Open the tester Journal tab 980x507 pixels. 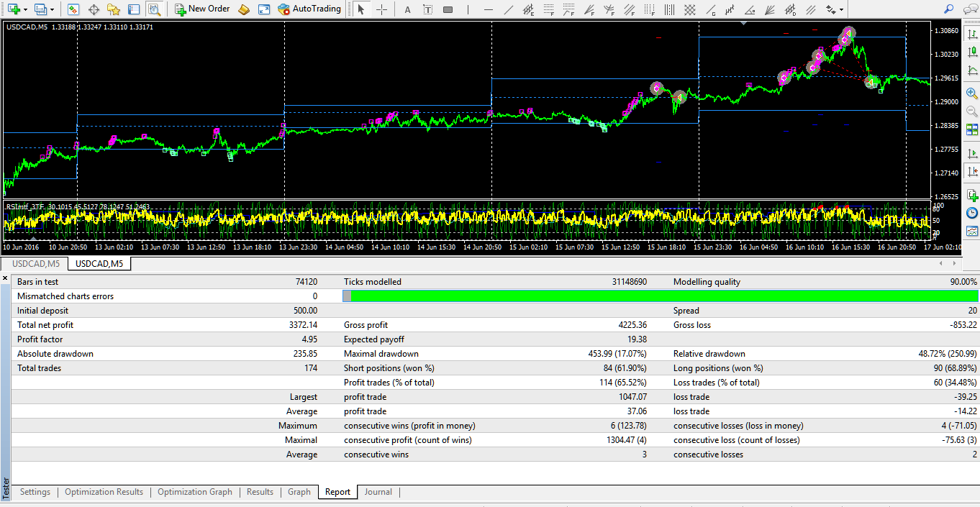tap(378, 492)
